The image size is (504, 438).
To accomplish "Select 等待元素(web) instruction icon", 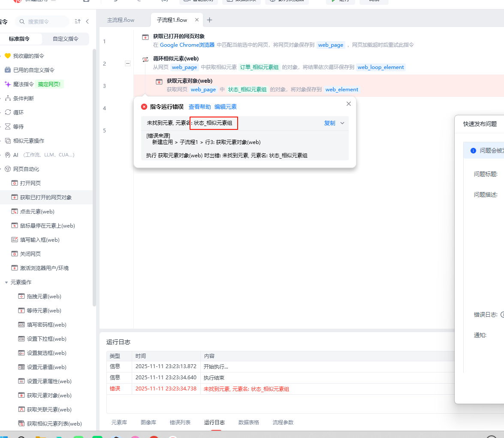I will click(x=21, y=310).
